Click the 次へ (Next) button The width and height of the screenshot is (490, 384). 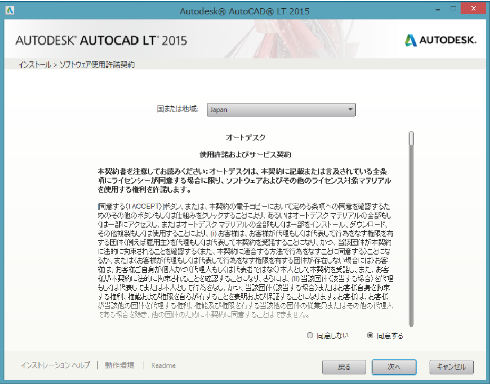[x=394, y=367]
